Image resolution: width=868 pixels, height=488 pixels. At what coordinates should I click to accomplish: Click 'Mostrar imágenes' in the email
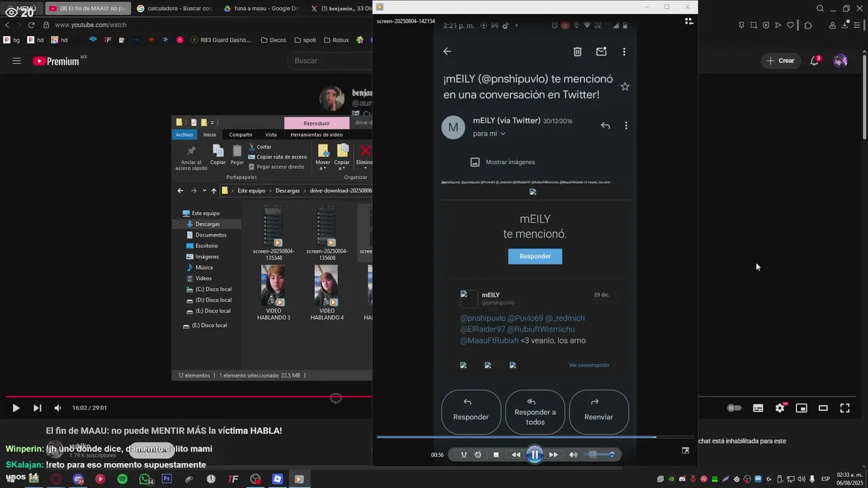point(502,162)
